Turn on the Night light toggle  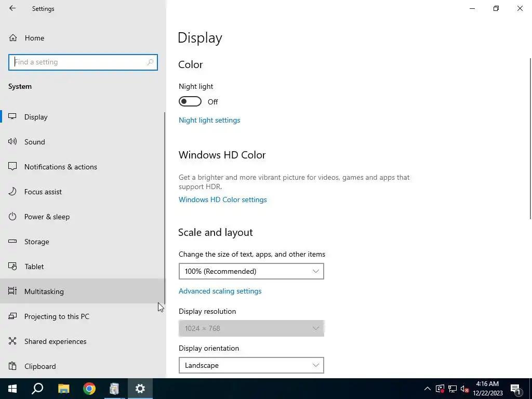[x=190, y=101]
